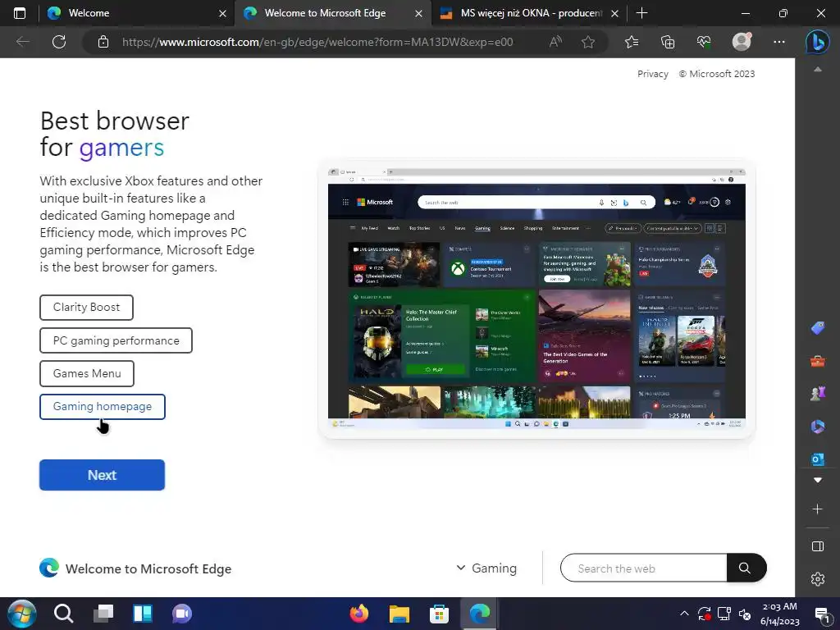Viewport: 840px width, 630px height.
Task: Click the Gaming homepage preview image
Action: coord(536,299)
